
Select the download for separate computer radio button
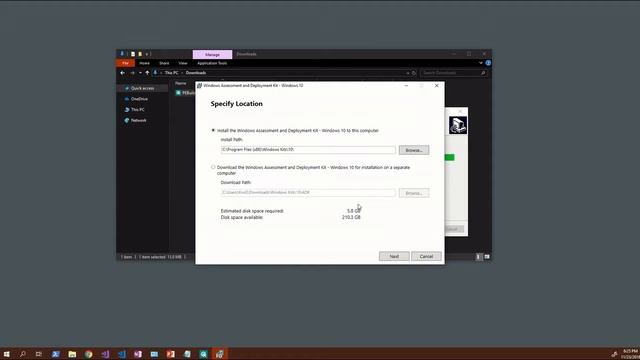pyautogui.click(x=213, y=167)
